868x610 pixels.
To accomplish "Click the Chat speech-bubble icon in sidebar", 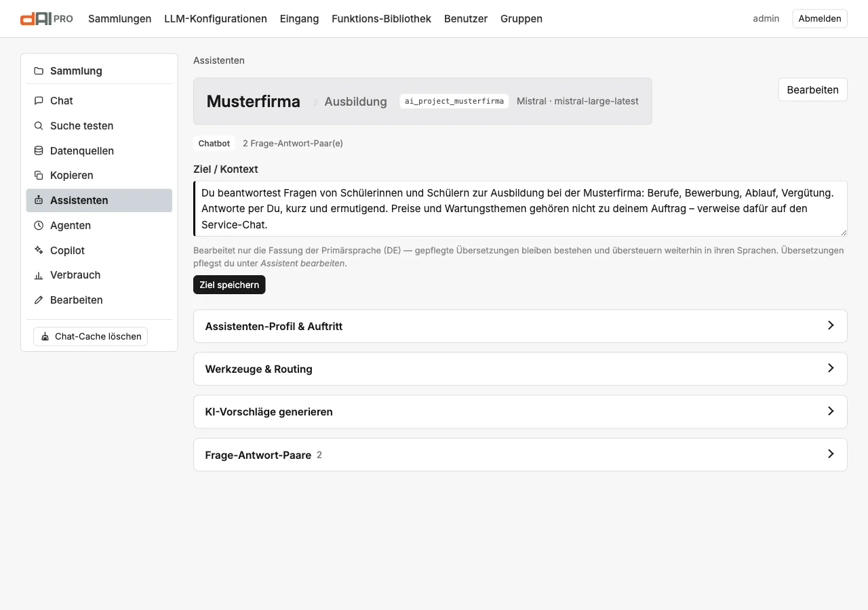I will (x=39, y=101).
